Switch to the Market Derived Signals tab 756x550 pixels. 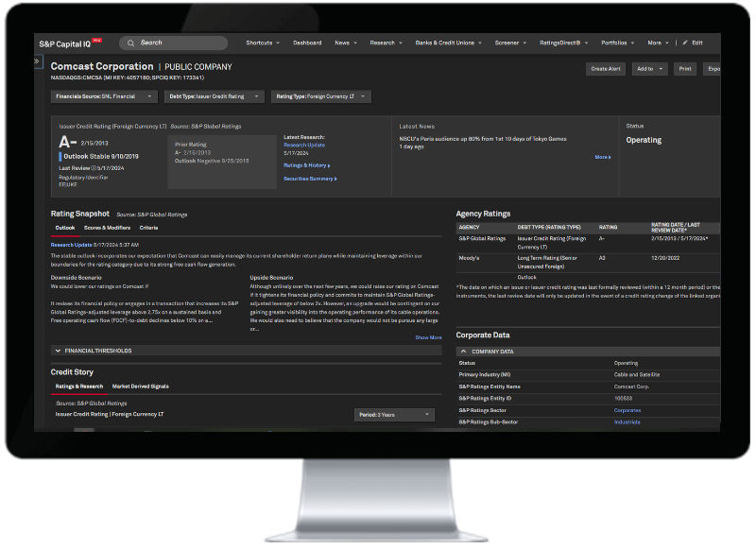pos(140,387)
